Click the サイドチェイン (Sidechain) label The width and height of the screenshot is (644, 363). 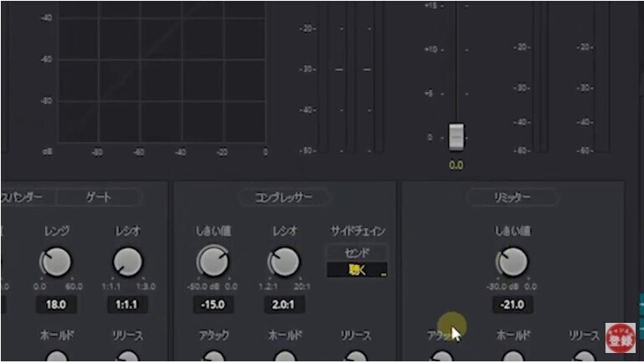point(358,231)
